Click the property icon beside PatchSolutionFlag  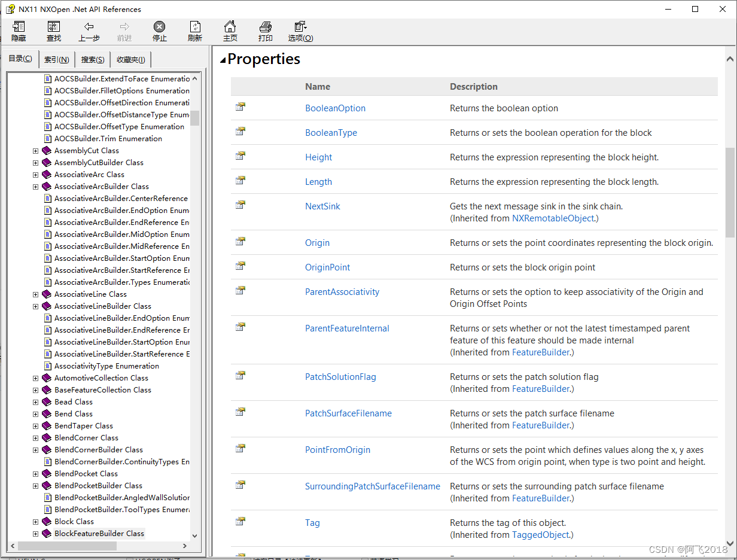pyautogui.click(x=240, y=376)
